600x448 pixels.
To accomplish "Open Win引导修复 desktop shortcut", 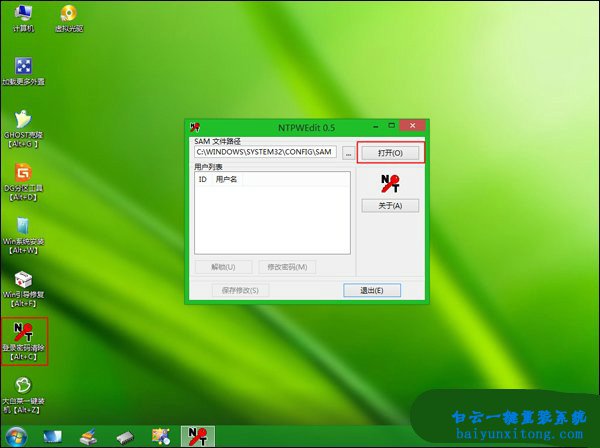I will point(23,289).
